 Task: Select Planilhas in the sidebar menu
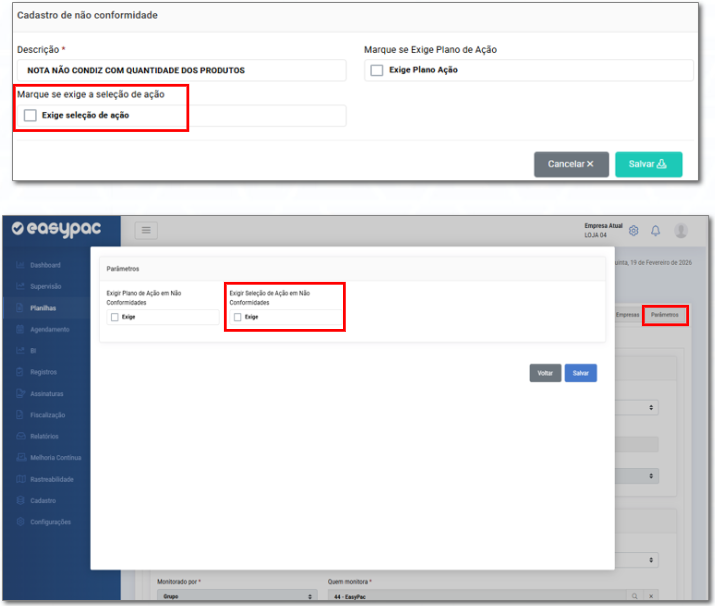(43, 308)
